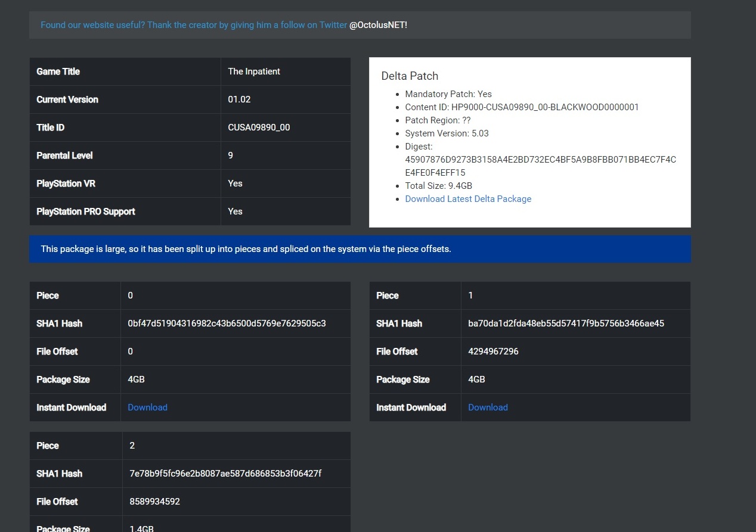
Task: Click 'Mandatory Patch: Yes' list entry
Action: [x=448, y=94]
